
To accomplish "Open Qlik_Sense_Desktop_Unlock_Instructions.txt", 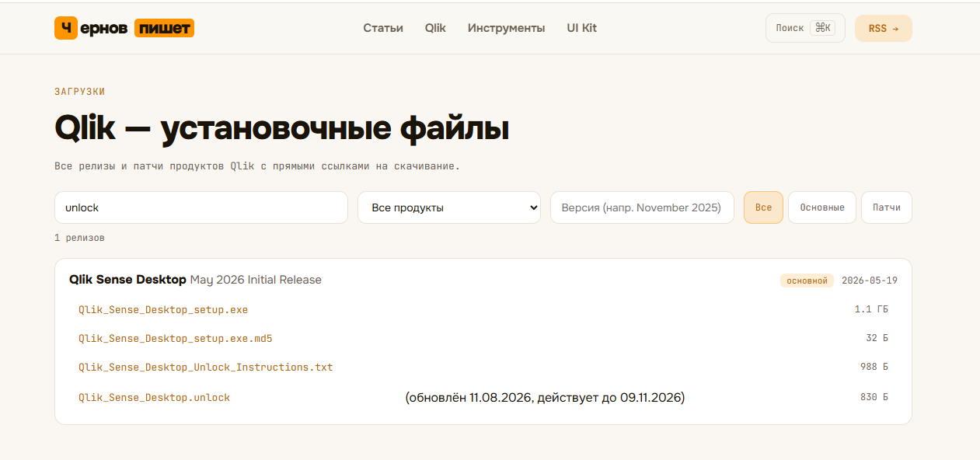I will click(206, 367).
